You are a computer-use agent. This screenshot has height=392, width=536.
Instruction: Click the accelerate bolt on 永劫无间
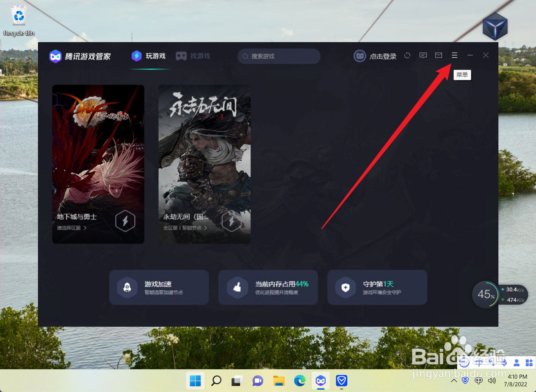(x=232, y=221)
